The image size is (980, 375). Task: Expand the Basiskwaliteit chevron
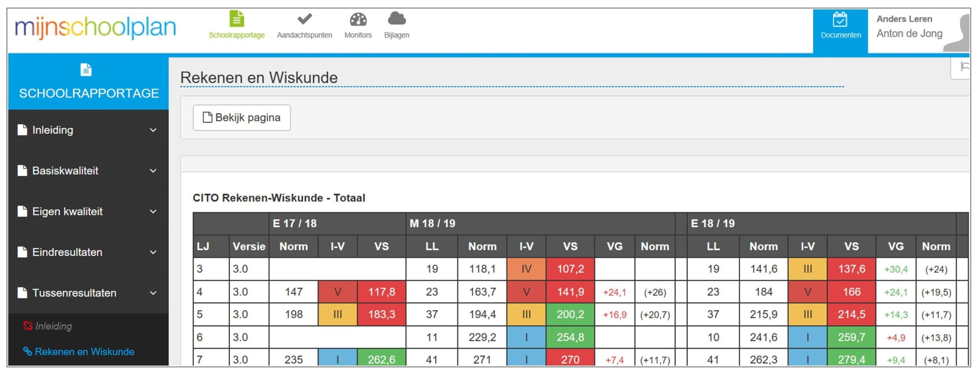coord(153,171)
